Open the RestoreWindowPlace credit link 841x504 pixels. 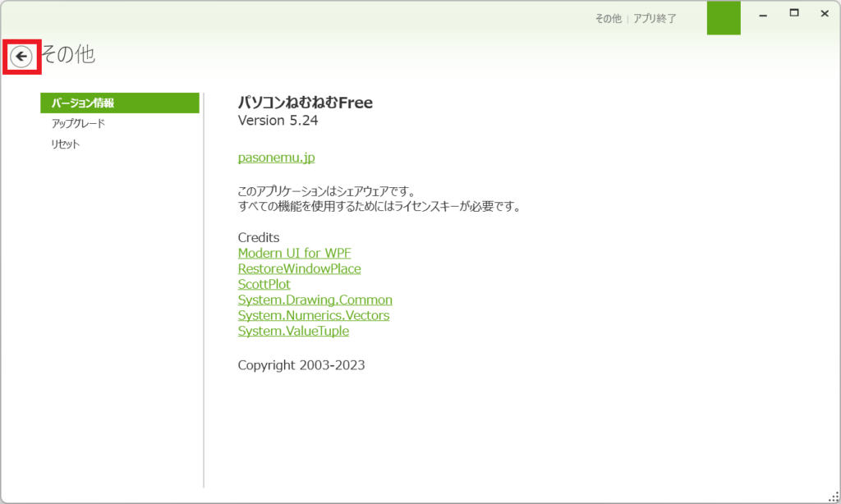coord(299,268)
